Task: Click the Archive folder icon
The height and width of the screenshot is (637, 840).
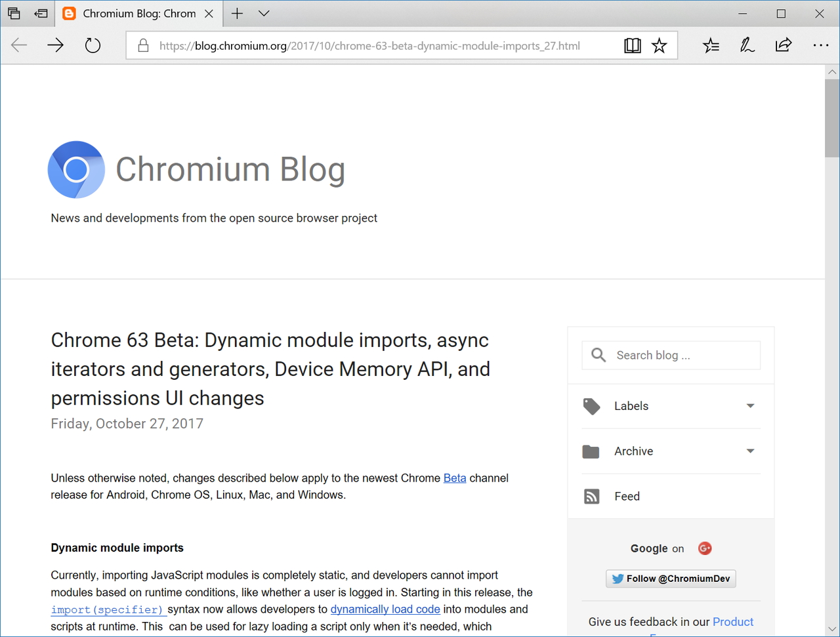Action: click(x=591, y=451)
